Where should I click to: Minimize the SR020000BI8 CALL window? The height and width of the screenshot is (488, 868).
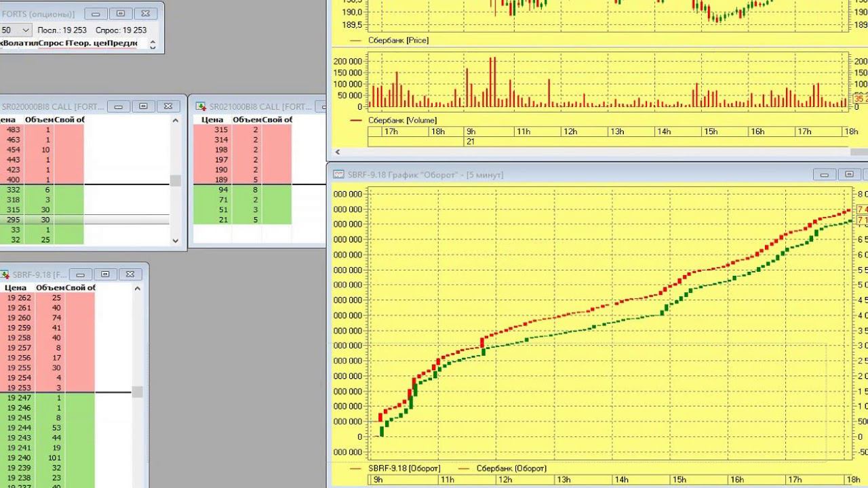tap(119, 106)
